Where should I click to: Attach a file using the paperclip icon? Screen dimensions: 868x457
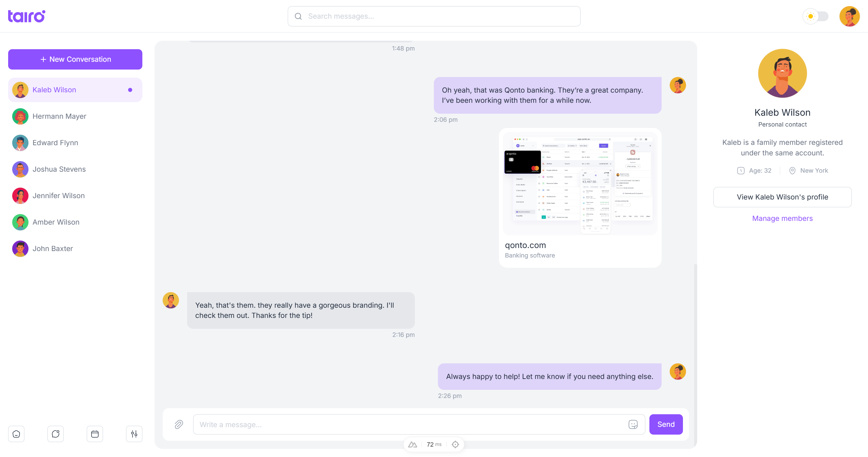pyautogui.click(x=179, y=424)
